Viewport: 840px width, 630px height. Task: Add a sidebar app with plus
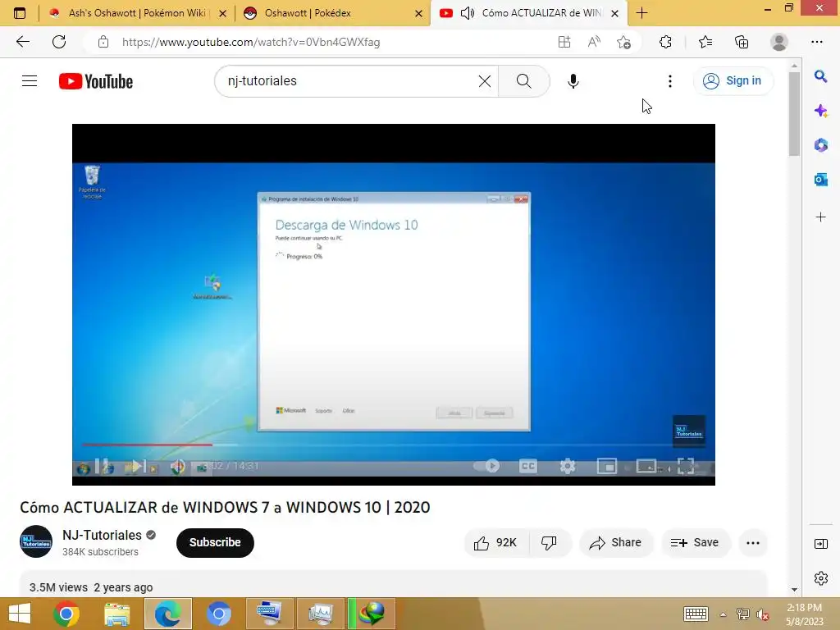click(820, 217)
